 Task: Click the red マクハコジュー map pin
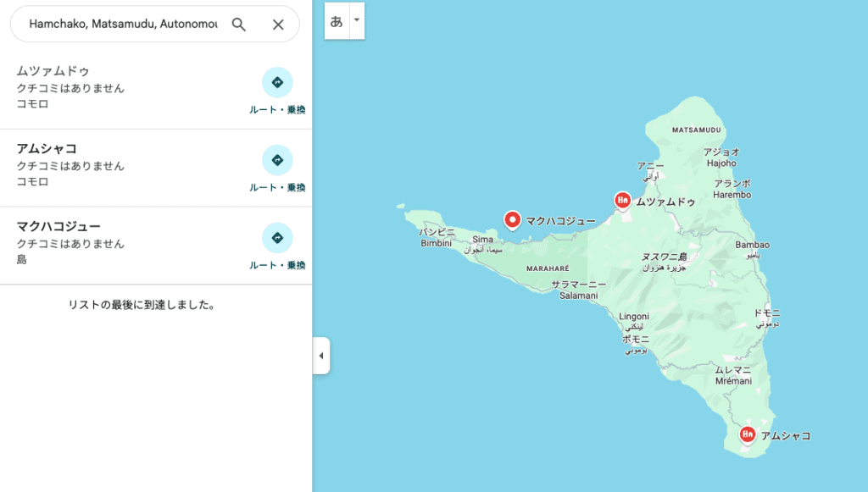pos(513,220)
